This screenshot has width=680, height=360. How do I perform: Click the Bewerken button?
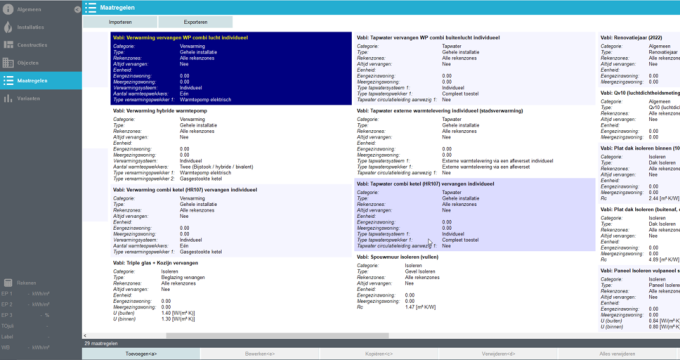click(x=260, y=354)
